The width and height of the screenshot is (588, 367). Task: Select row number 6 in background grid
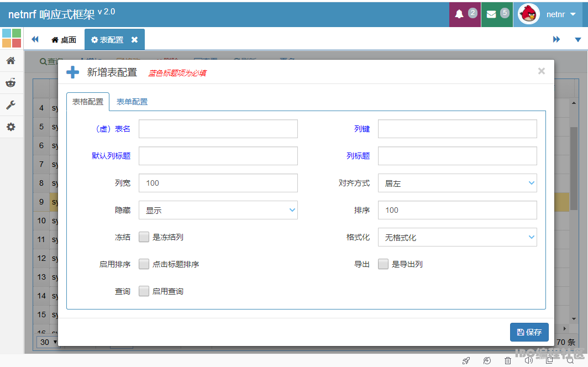tap(41, 145)
